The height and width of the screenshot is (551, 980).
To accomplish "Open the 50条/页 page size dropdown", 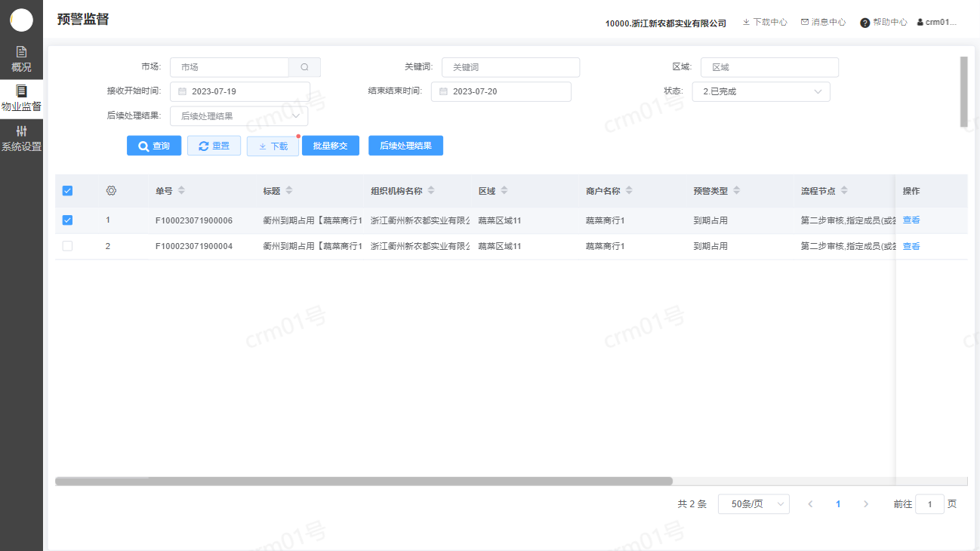I will [753, 504].
